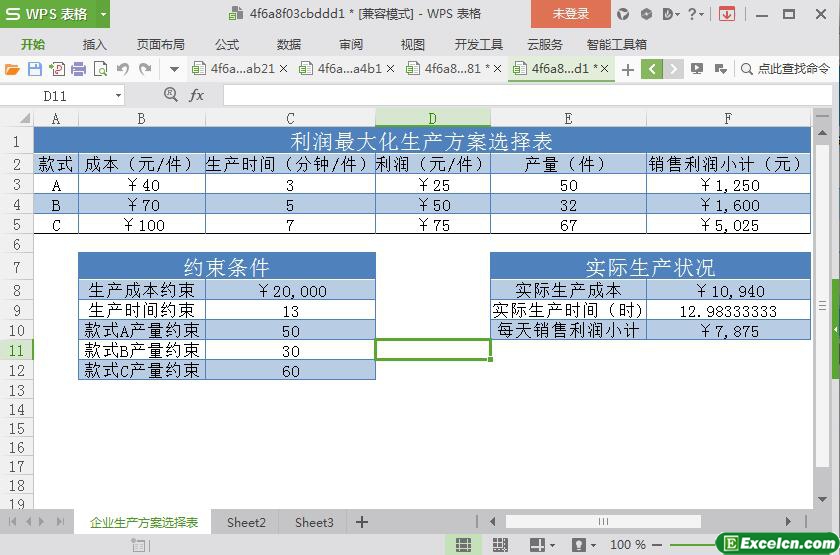Click the fx insert function icon
This screenshot has height=555, width=840.
tap(196, 95)
